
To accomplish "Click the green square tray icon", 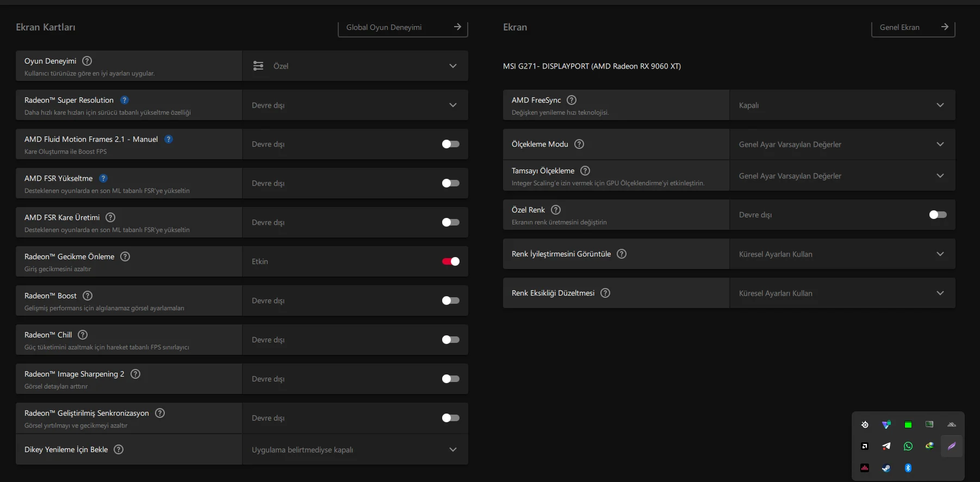I will click(908, 424).
